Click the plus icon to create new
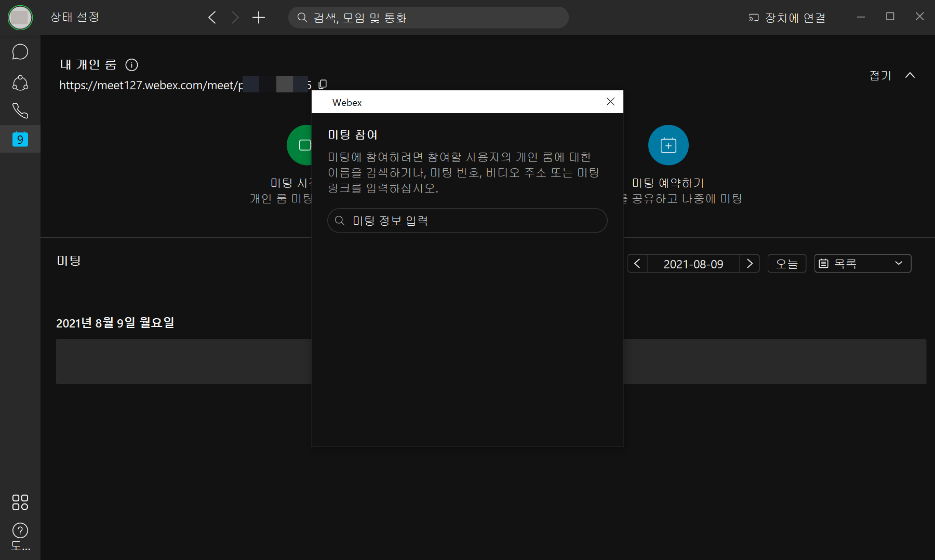The height and width of the screenshot is (560, 935). tap(258, 18)
